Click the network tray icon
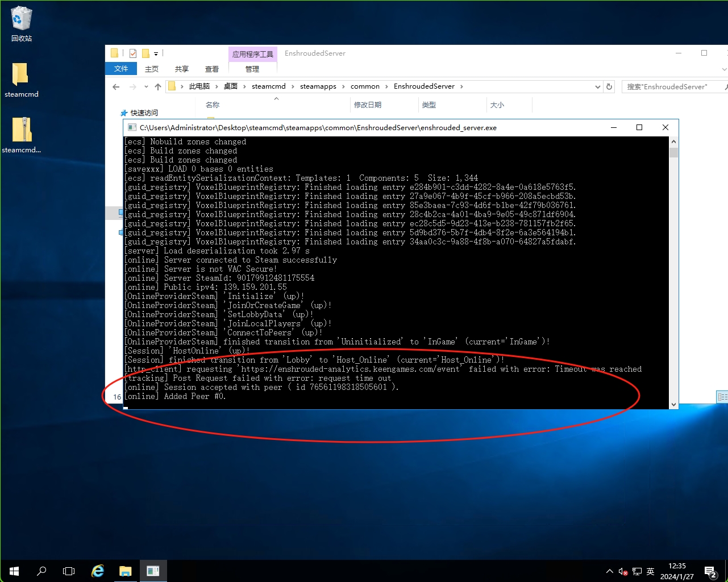Screen dimensions: 728x582 (637, 571)
